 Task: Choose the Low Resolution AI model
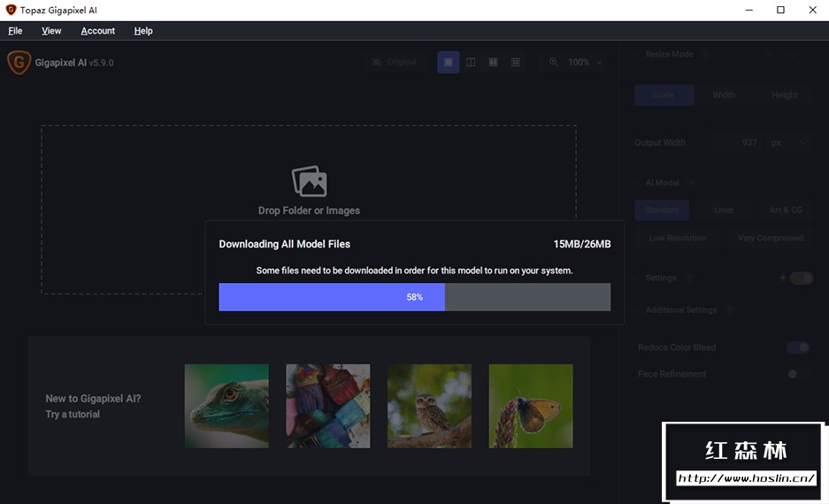coord(678,238)
